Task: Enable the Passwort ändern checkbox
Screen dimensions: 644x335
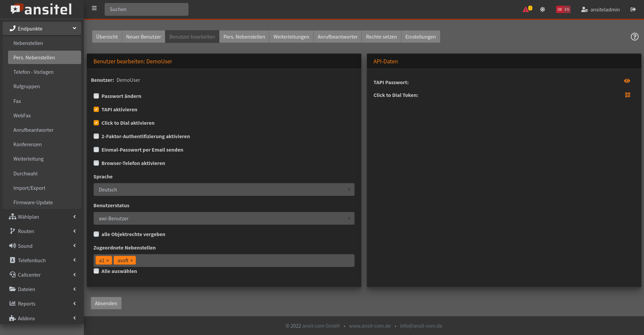Action: 96,96
